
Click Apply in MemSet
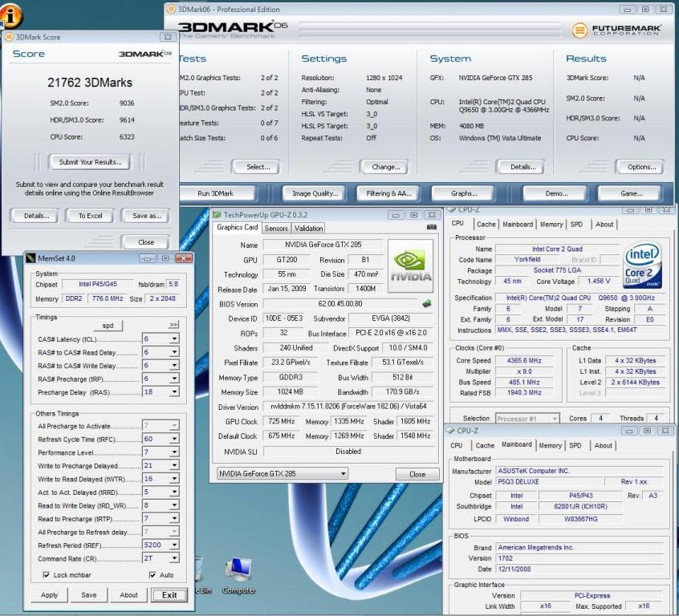pyautogui.click(x=50, y=595)
